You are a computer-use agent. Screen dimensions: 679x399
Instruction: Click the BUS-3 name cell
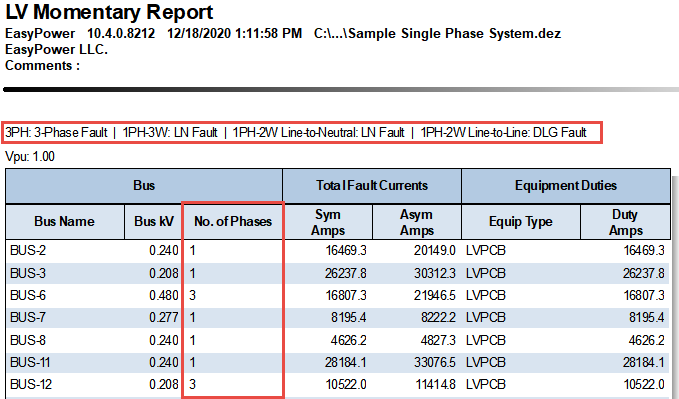28,273
